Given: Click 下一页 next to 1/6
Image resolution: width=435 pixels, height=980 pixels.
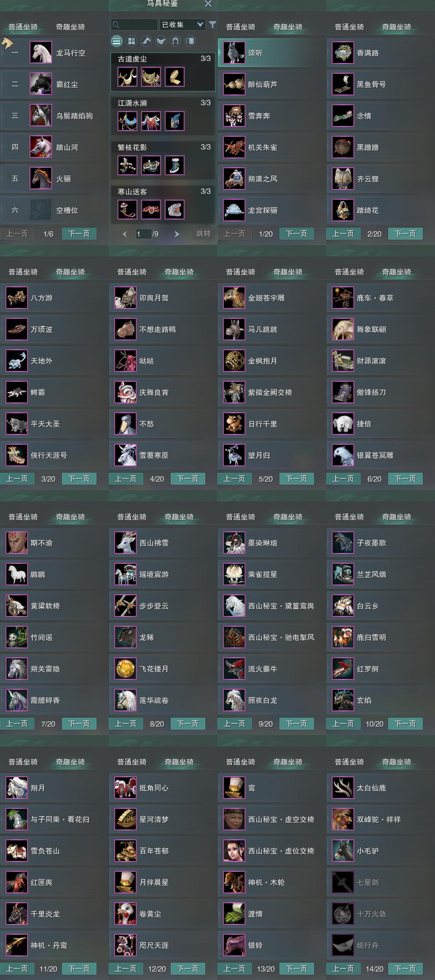Looking at the screenshot, I should [x=79, y=234].
